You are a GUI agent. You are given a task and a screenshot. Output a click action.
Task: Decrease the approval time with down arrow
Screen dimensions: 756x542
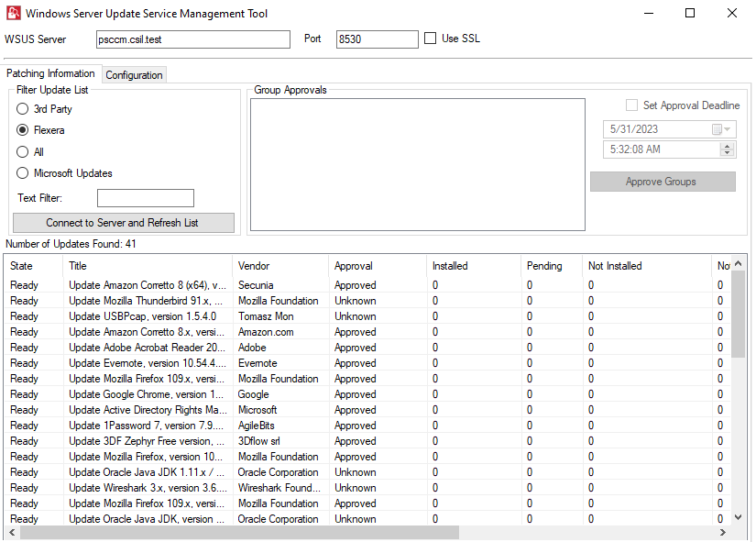pyautogui.click(x=729, y=153)
